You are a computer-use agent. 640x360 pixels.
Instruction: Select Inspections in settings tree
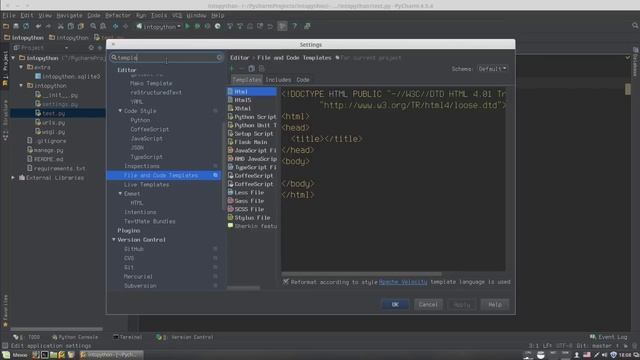click(142, 166)
